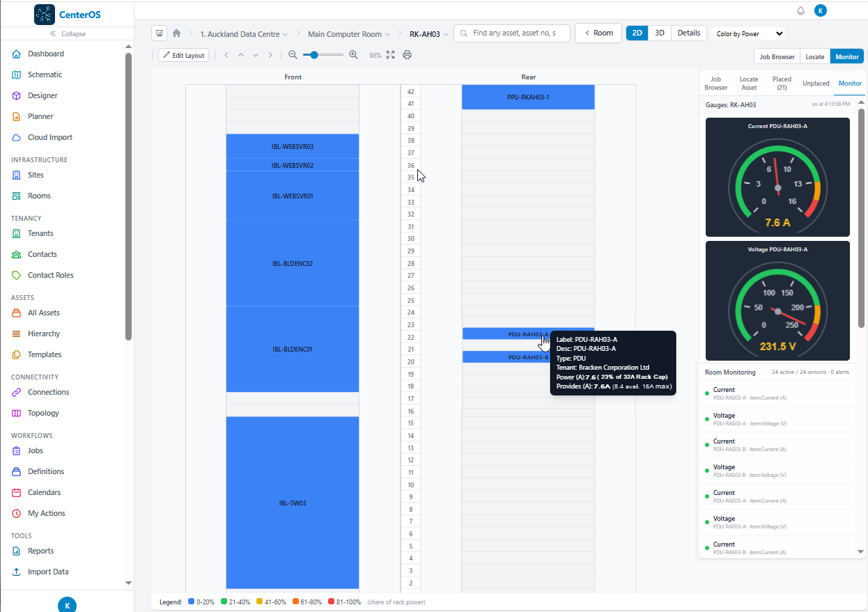The width and height of the screenshot is (868, 612).
Task: Click the home breadcrumb icon
Action: coord(177,33)
